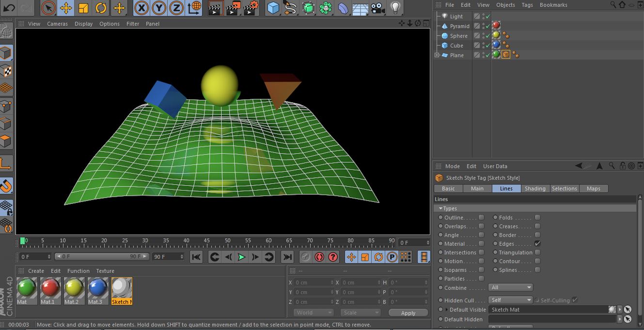Disable the Edges line type checkbox
Viewport: 644px width, 330px height.
tap(537, 244)
